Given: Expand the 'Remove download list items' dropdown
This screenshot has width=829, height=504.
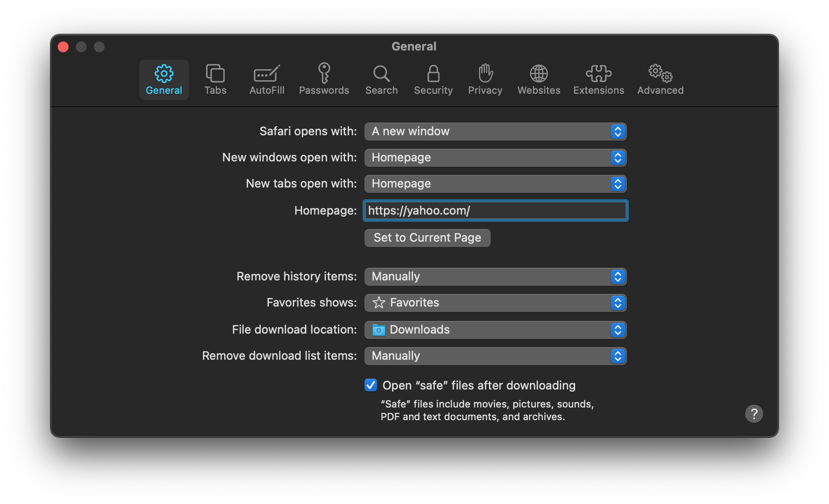Looking at the screenshot, I should [x=495, y=356].
